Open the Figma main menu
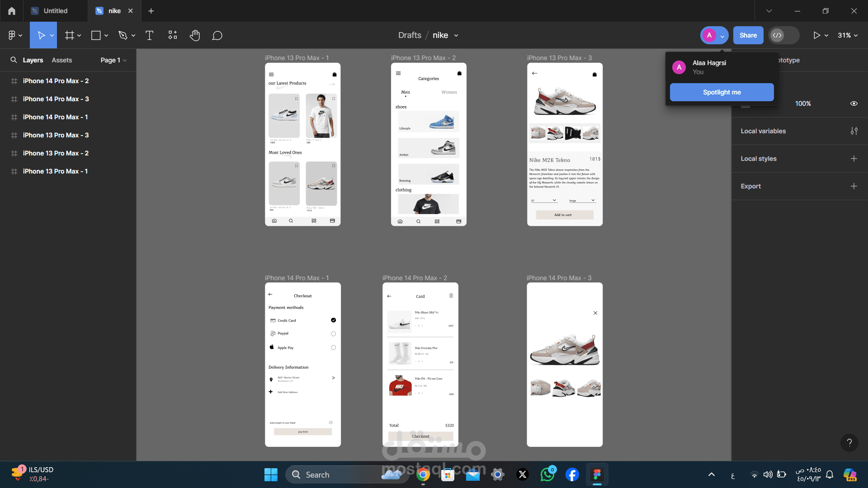This screenshot has width=868, height=488. (15, 35)
